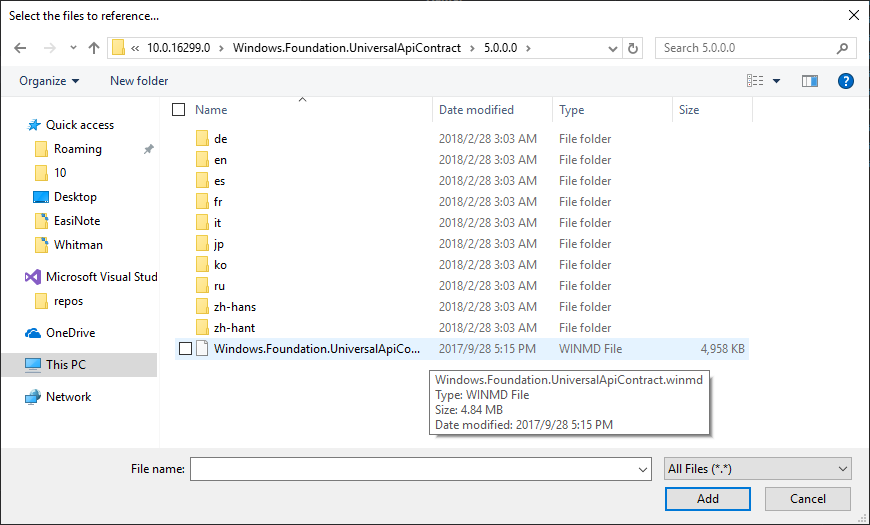Click the New folder button

139,81
